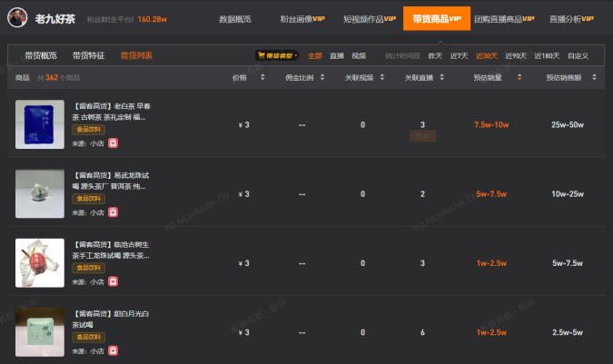Viewport: 613px width, 364px height.
Task: Toggle sorting on 关联直播 column
Action: tap(441, 77)
